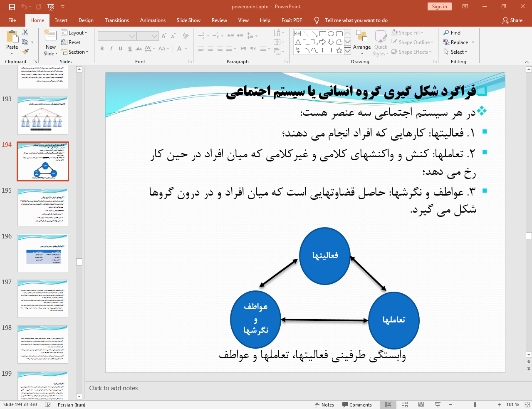
Task: Toggle Bold formatting
Action: [102, 49]
